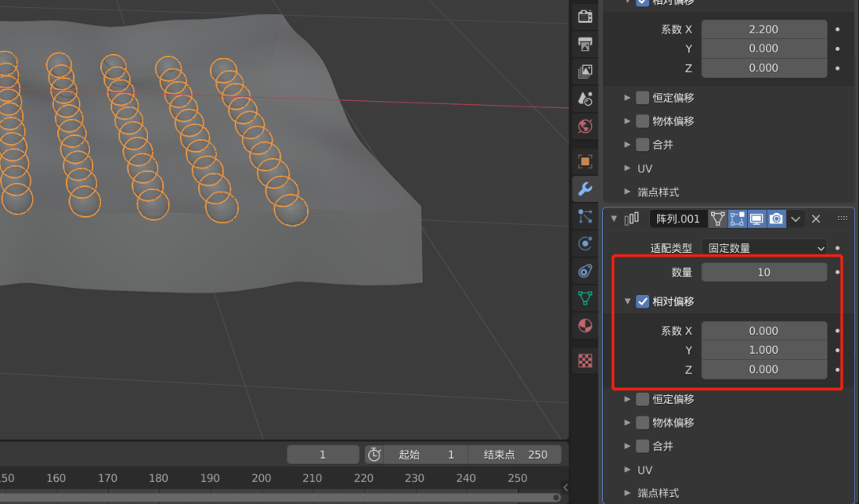Open the Texture checkerboard tab

(585, 361)
